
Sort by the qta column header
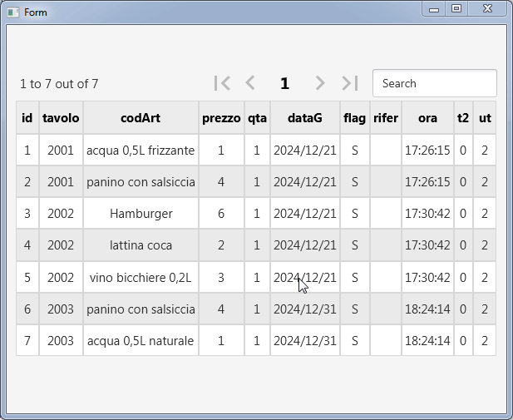pos(257,118)
